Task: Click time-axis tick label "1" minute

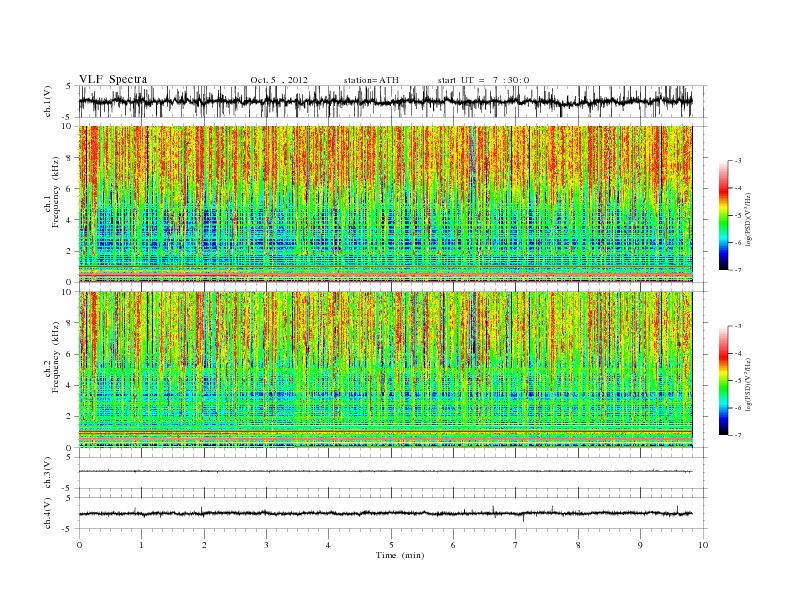Action: [141, 545]
